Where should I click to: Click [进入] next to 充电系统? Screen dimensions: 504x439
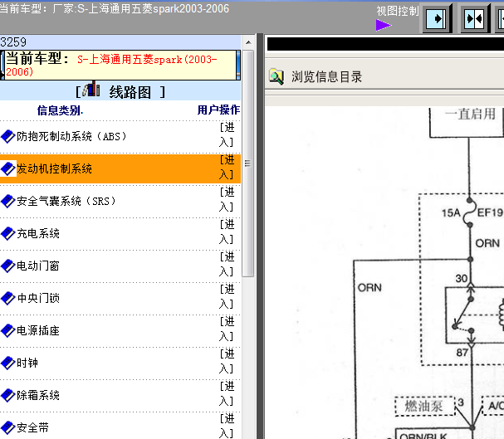tap(227, 232)
